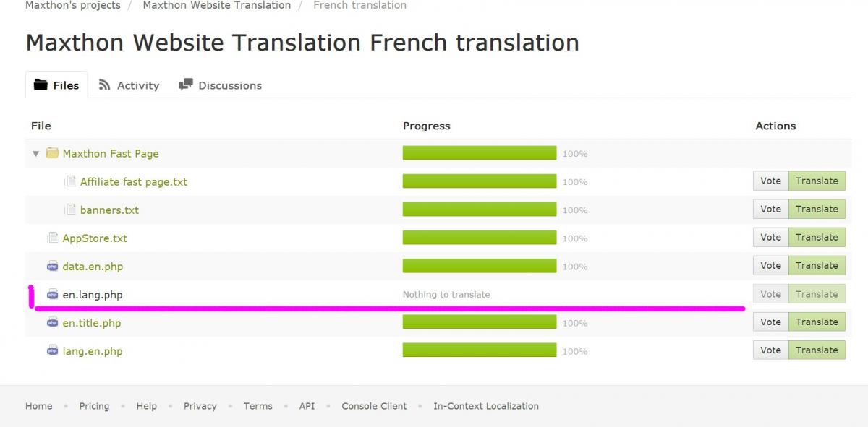Click the Maxthon Fast Page folder icon

[x=52, y=153]
